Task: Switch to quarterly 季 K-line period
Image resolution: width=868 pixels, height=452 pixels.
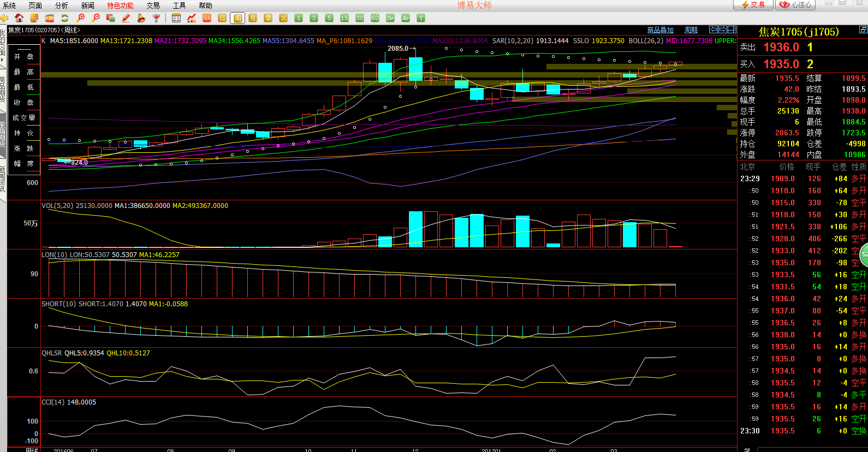Action: click(x=268, y=18)
